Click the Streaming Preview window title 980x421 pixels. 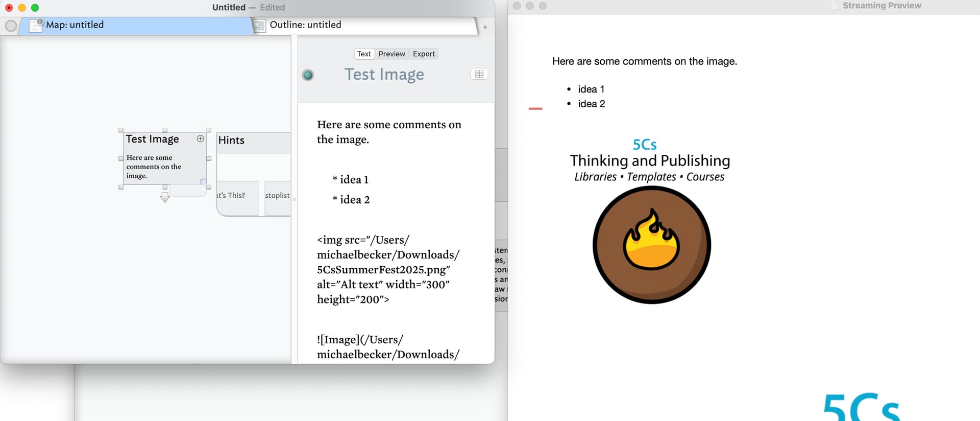pyautogui.click(x=881, y=6)
